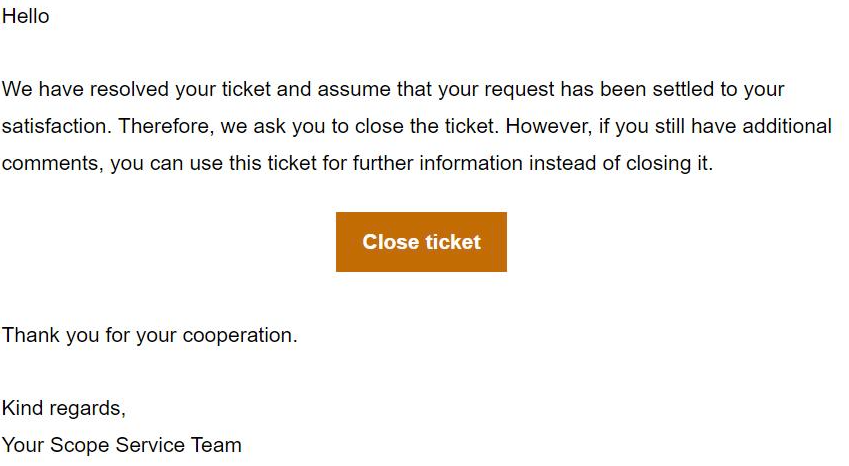Viewport: 849px width, 466px height.
Task: Click the word 'resolved' in the first line
Action: click(131, 89)
